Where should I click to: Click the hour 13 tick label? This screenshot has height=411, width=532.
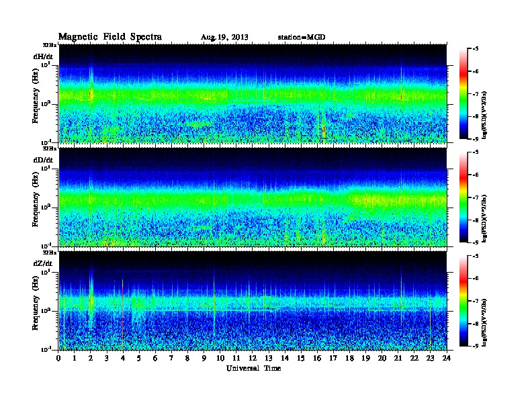click(269, 358)
